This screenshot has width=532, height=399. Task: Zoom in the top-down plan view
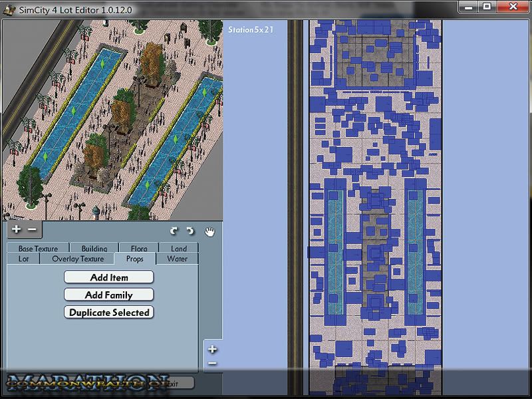click(212, 349)
